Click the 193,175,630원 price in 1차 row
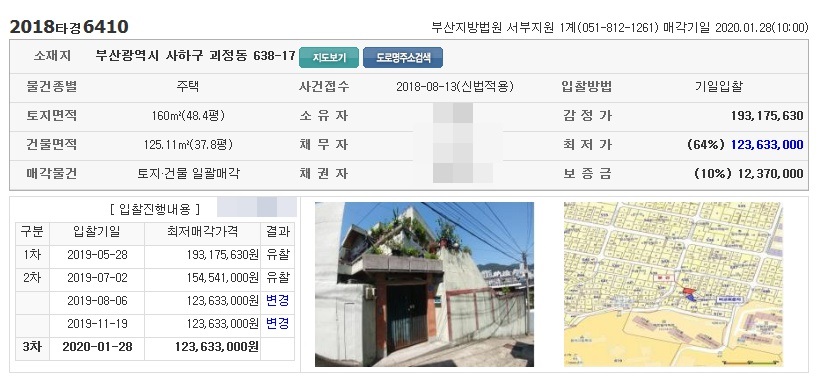Viewport: 819px width, 382px height. (223, 254)
